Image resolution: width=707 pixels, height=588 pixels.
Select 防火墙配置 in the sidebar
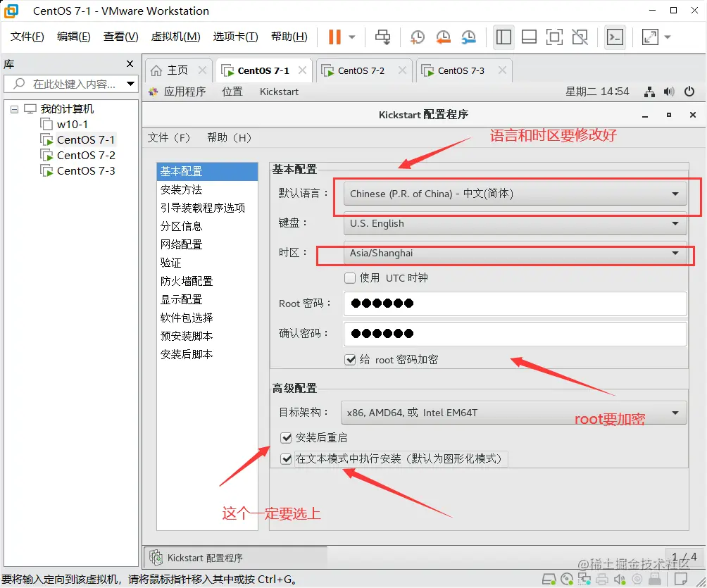(x=207, y=282)
